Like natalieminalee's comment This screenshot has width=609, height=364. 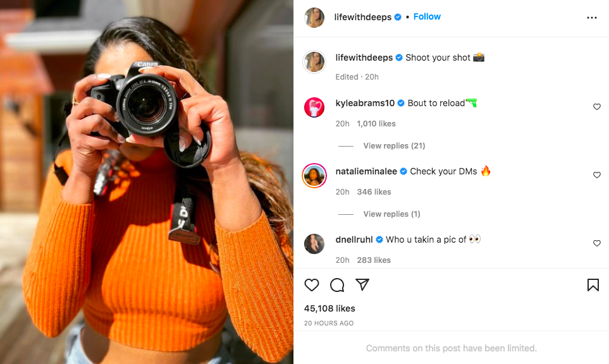[596, 175]
